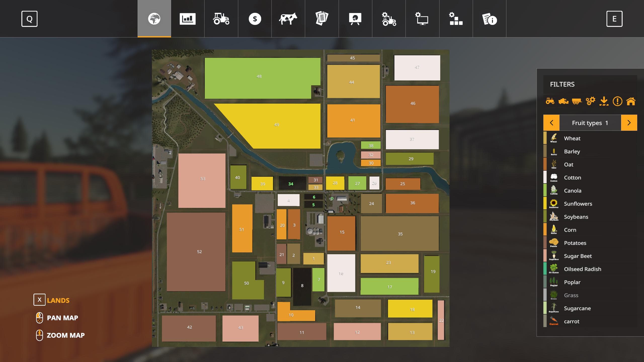Open the animals cow tab

click(288, 19)
